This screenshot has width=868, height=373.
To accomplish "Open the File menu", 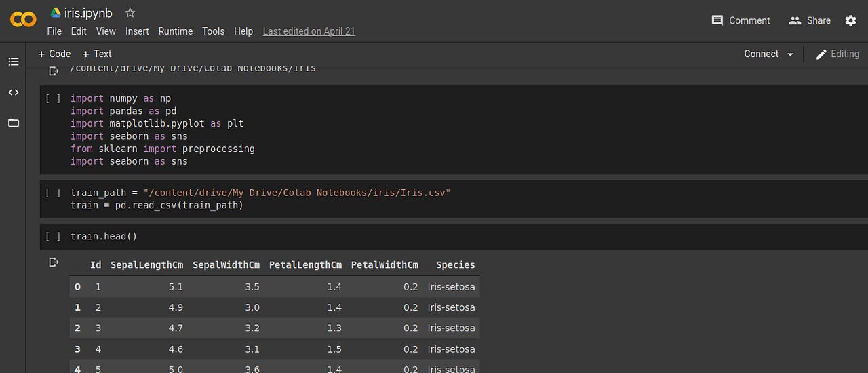I will click(54, 31).
